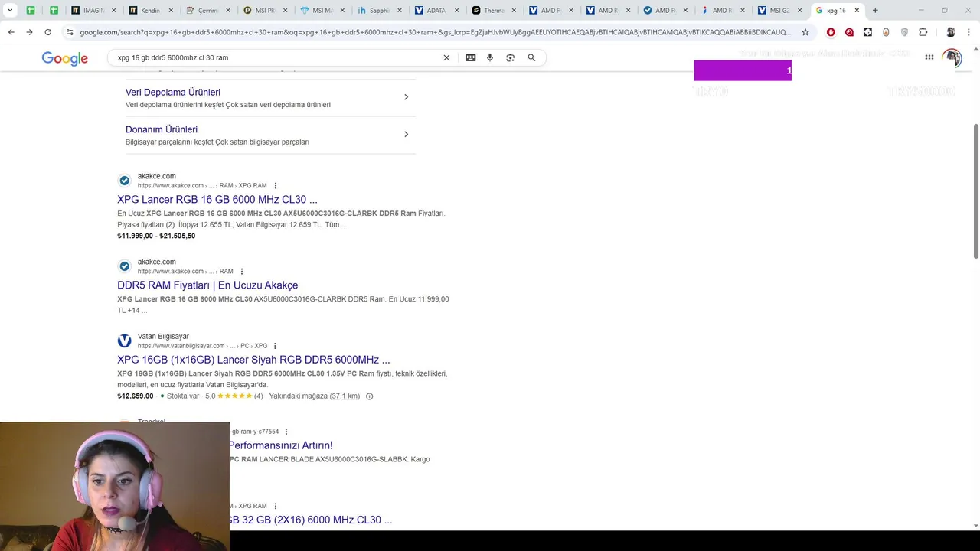Image resolution: width=980 pixels, height=551 pixels.
Task: Close the current xpg 16 tab
Action: pyautogui.click(x=857, y=11)
